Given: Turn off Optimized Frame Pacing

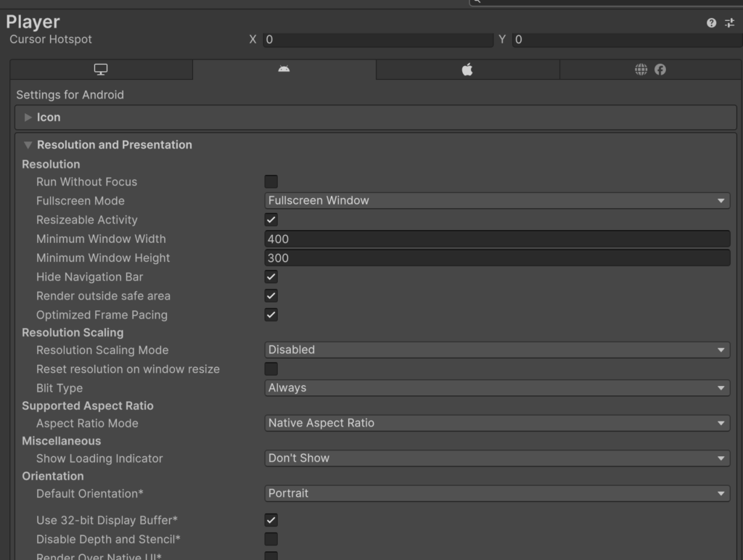Looking at the screenshot, I should pyautogui.click(x=271, y=315).
